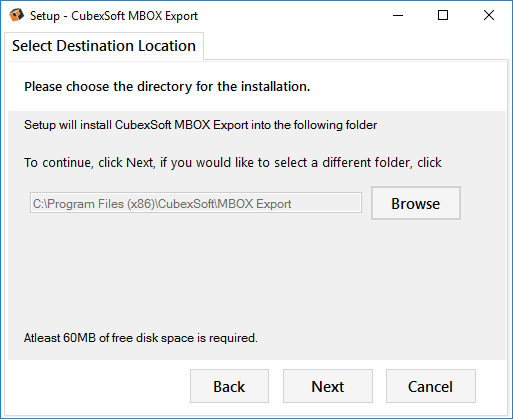Click the CubexSoft app icon in title bar
This screenshot has height=419, width=513.
click(x=16, y=15)
